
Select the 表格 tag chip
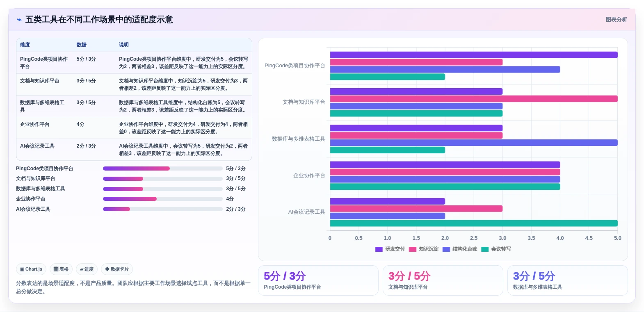click(x=61, y=269)
